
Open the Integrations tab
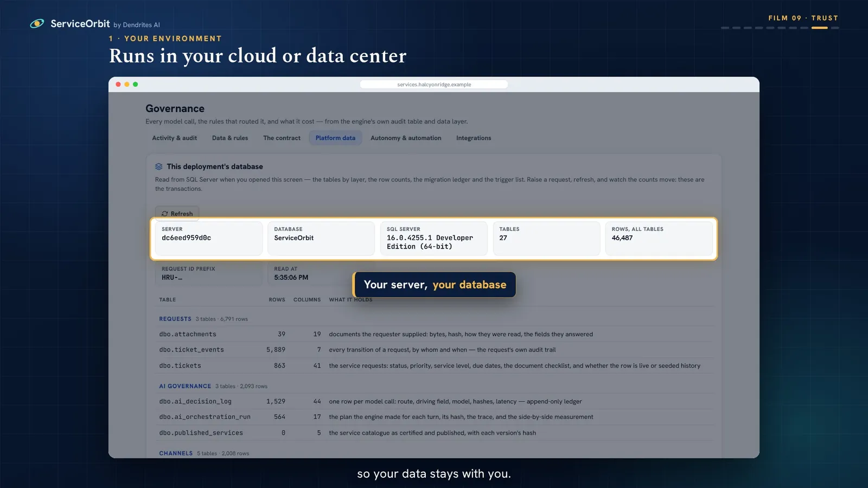pos(474,138)
